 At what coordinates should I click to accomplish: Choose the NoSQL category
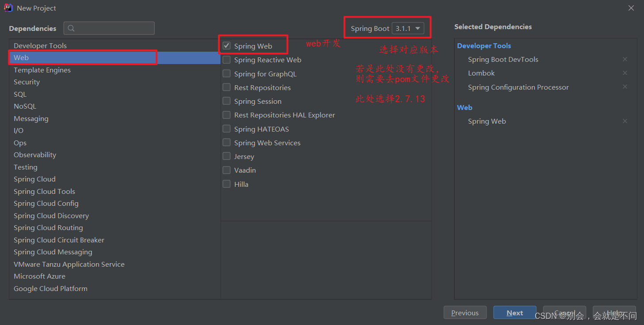point(114,106)
